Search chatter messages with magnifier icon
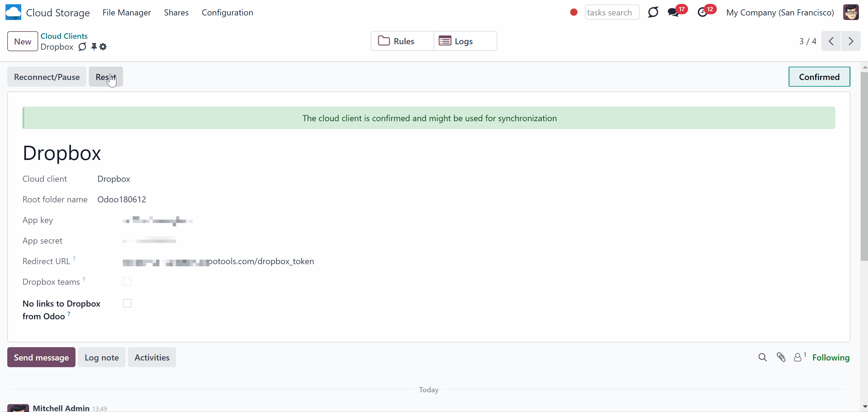 tap(763, 357)
